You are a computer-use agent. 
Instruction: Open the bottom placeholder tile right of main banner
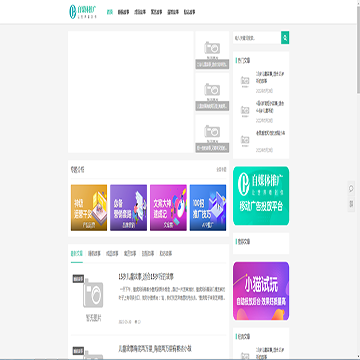click(x=212, y=134)
